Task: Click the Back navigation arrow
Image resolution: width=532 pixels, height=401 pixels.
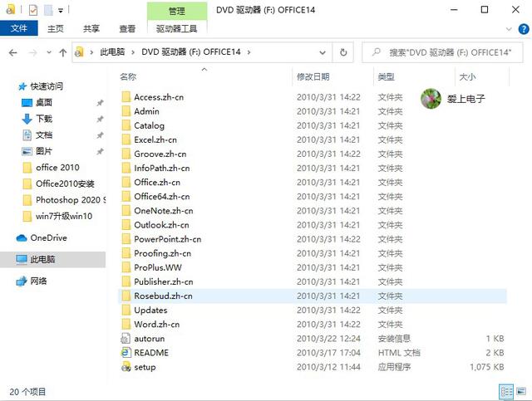Action: 13,52
